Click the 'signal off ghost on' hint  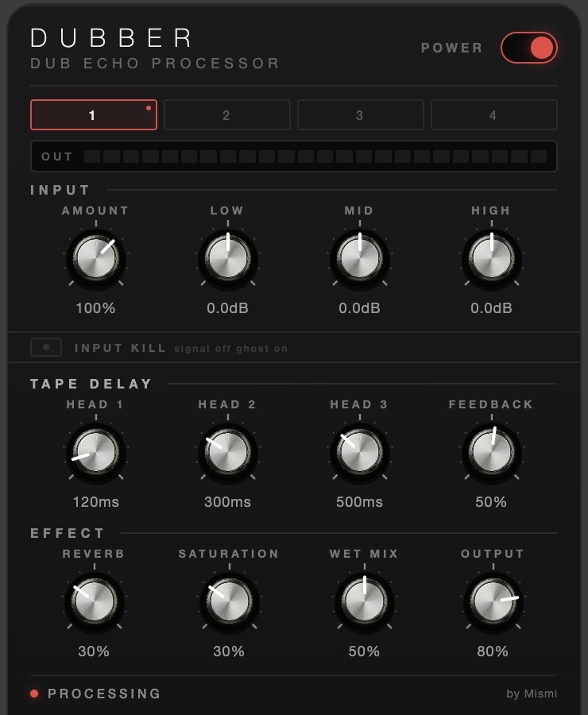point(230,349)
